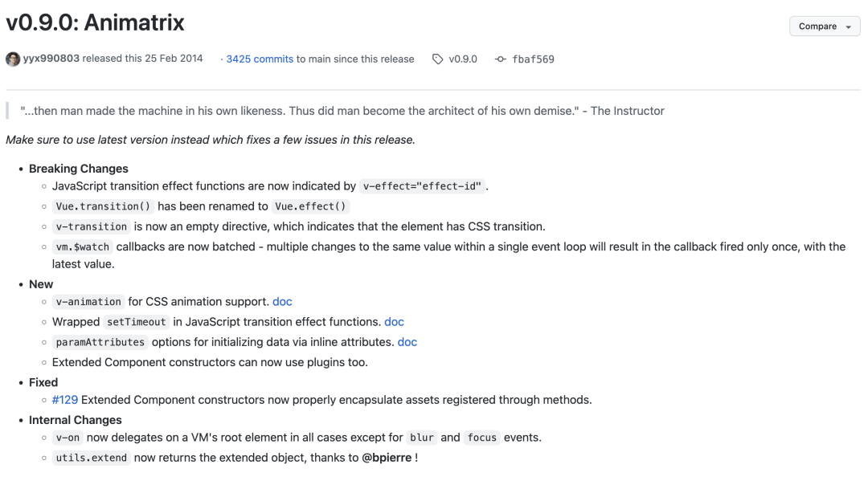868x489 pixels.
Task: Click the v0.9.0: Animatrix release title
Action: (x=95, y=22)
